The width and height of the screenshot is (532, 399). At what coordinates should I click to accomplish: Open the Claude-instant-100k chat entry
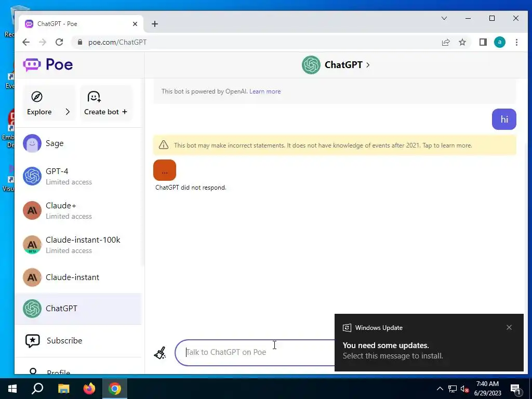click(78, 245)
